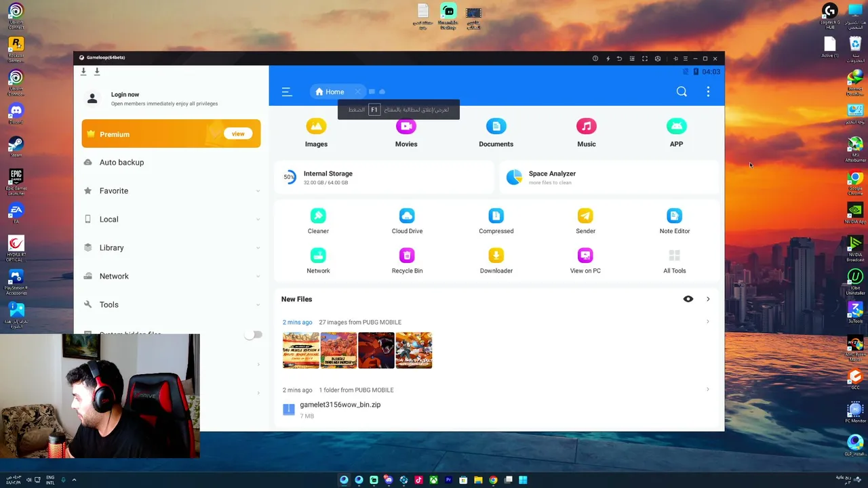Open the first PUBG MOBILE image thumbnail
Screen dimensions: 868x488
pyautogui.click(x=301, y=350)
